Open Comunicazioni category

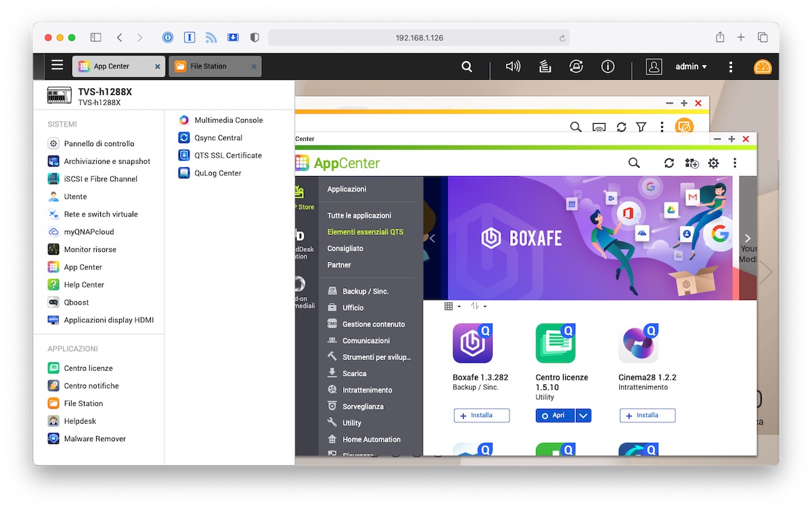(x=359, y=340)
